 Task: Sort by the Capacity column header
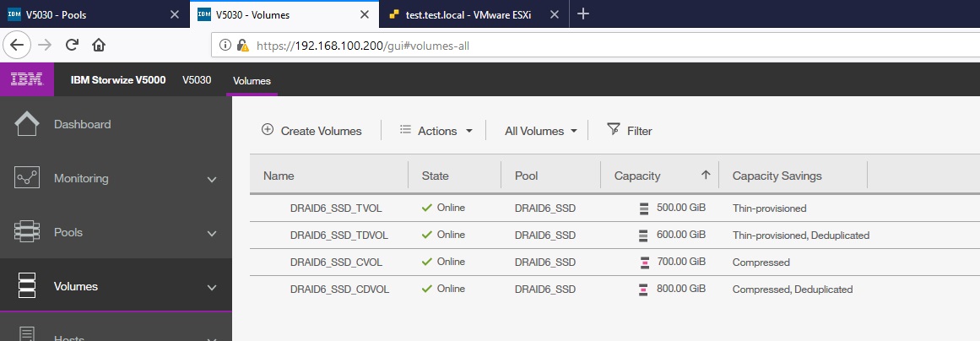(x=636, y=176)
